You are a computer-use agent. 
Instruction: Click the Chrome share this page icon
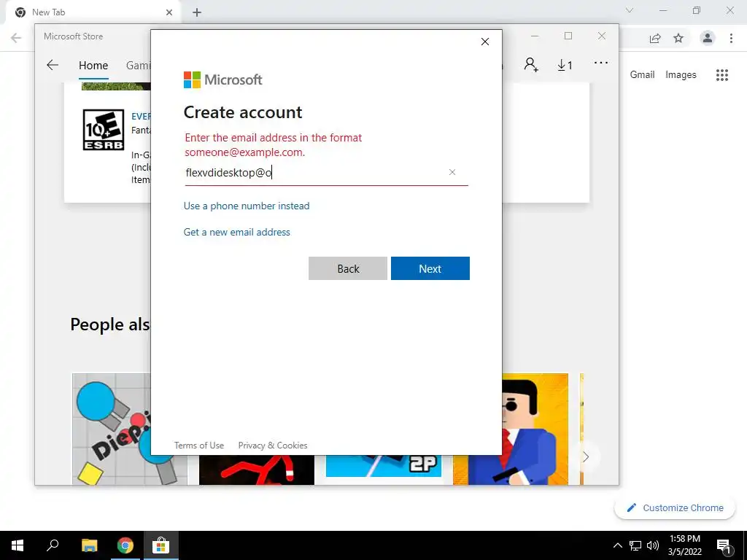(655, 38)
